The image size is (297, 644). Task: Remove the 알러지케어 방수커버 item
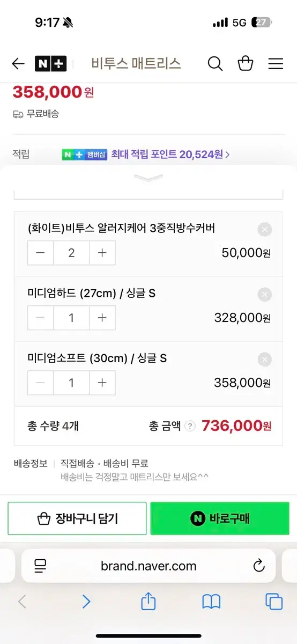click(x=264, y=230)
